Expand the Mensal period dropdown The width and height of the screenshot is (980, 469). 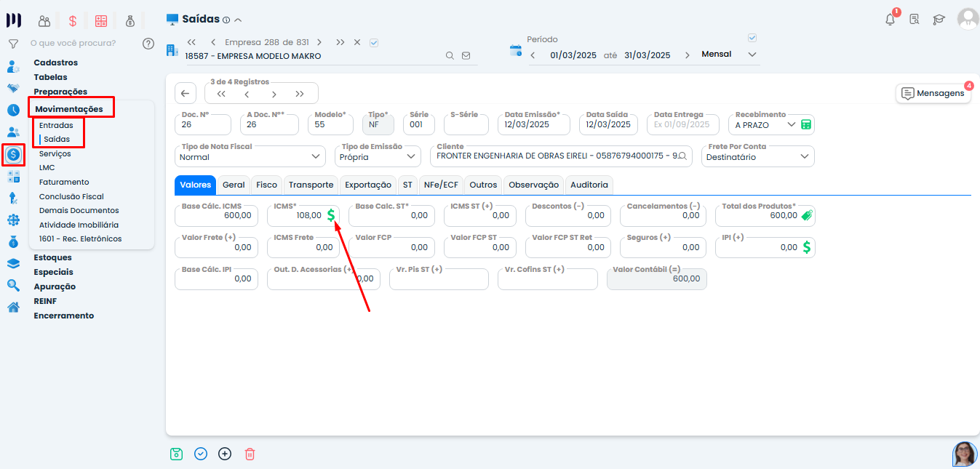coord(752,55)
